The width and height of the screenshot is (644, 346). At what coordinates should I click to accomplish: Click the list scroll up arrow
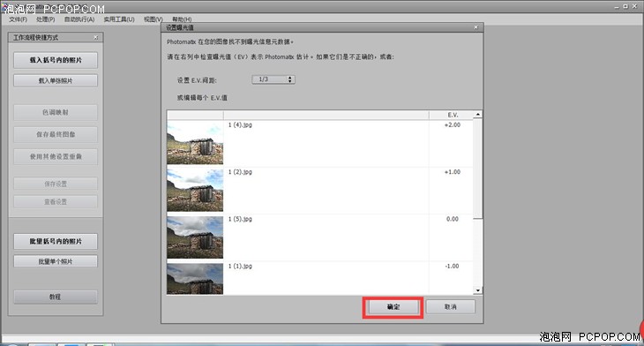click(477, 114)
